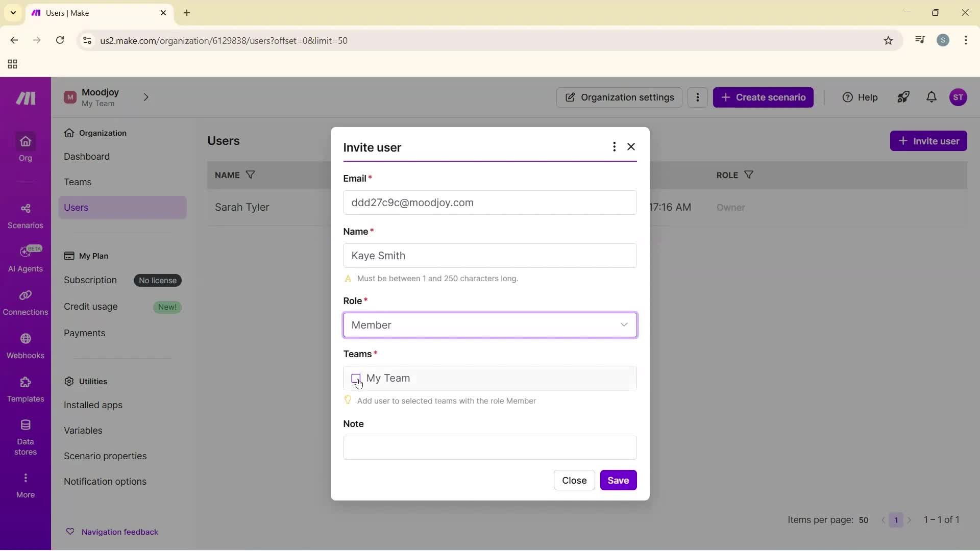
Task: Check the My Team checkbox
Action: point(356,379)
